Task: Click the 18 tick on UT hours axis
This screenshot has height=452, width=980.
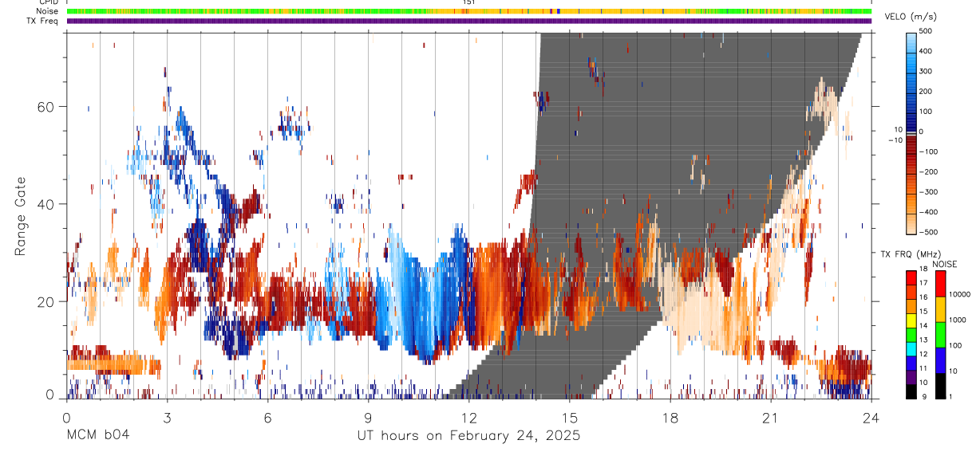Action: (x=670, y=418)
